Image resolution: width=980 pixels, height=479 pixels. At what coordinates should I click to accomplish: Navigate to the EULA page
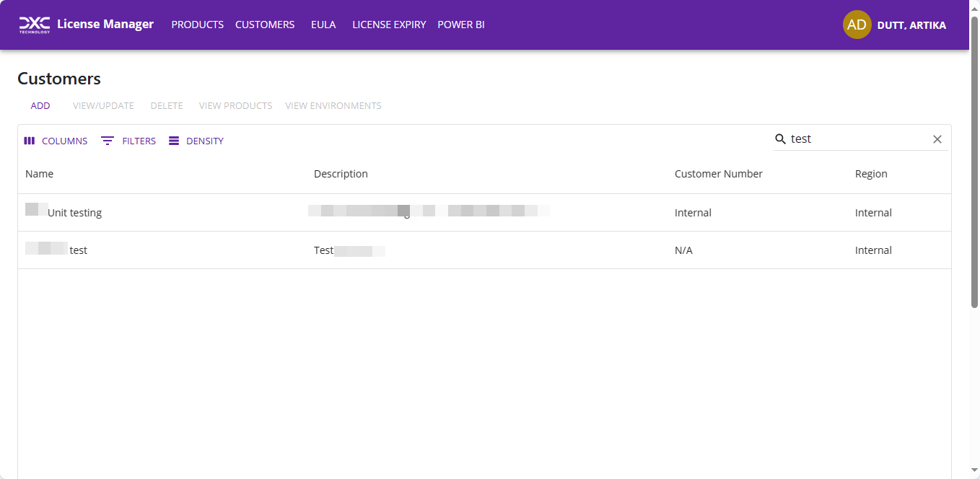[x=323, y=25]
